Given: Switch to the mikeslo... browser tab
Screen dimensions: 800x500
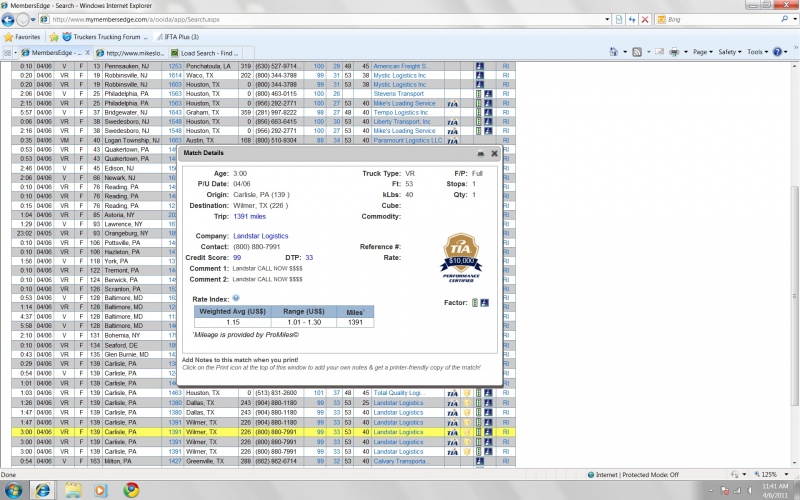Looking at the screenshot, I should click(x=131, y=53).
